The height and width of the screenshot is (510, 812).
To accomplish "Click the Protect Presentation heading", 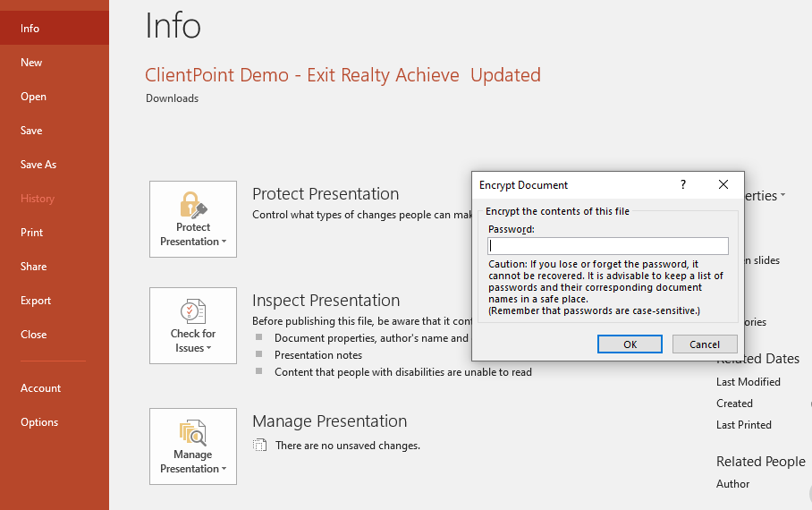I will (326, 194).
